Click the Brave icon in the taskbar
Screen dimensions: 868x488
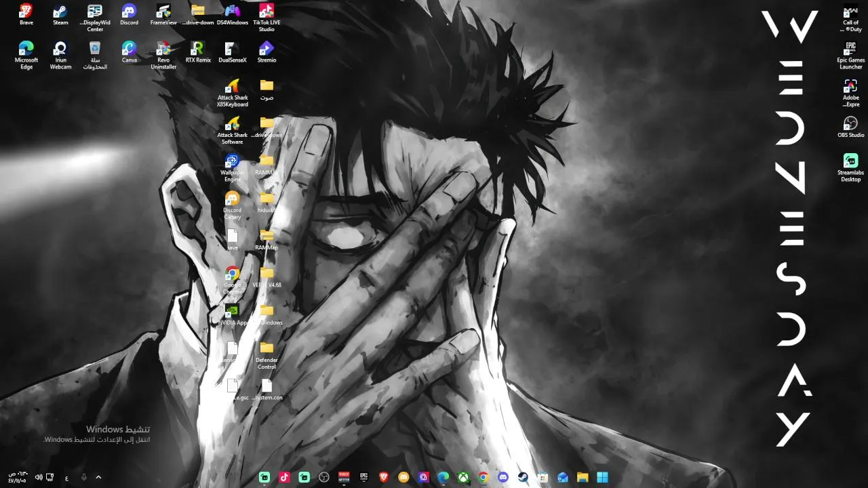coord(384,477)
